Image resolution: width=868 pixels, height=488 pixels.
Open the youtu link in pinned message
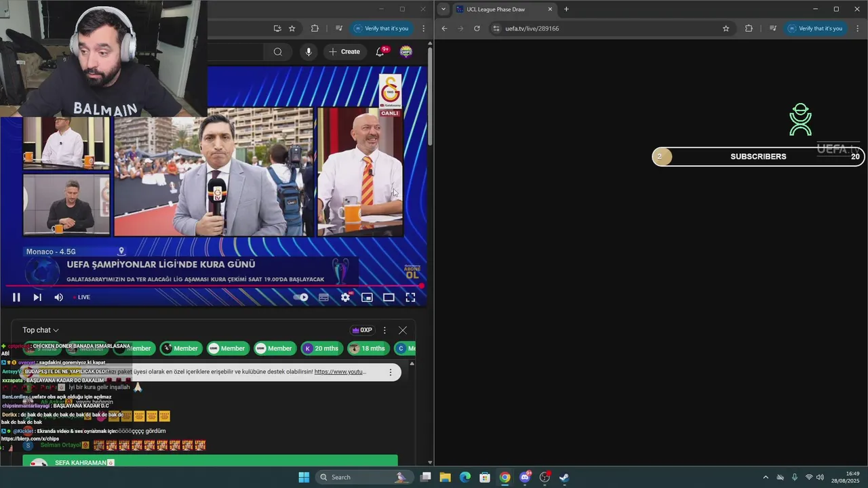[340, 371]
